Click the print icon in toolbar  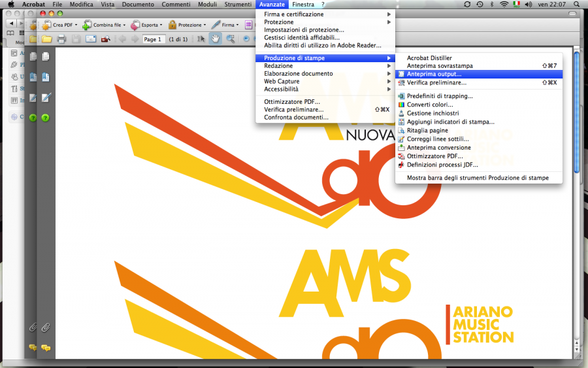tap(61, 39)
